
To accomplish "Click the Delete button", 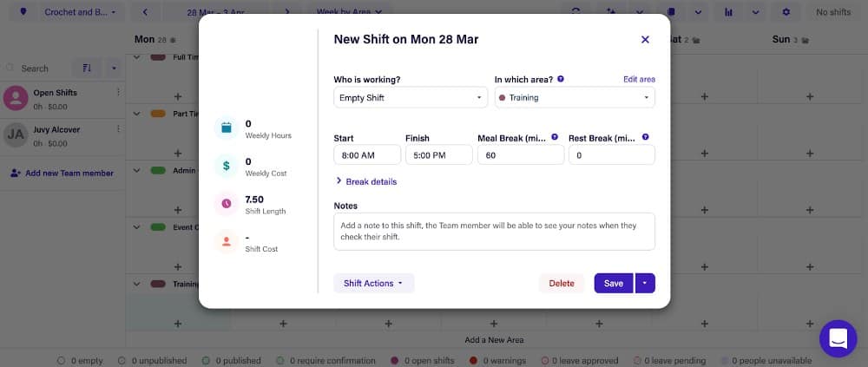I will click(x=562, y=284).
